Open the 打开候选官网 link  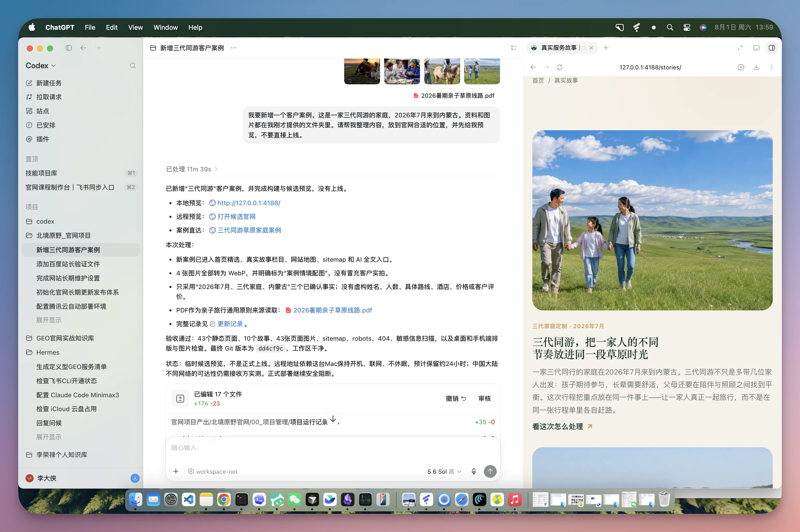pos(237,217)
